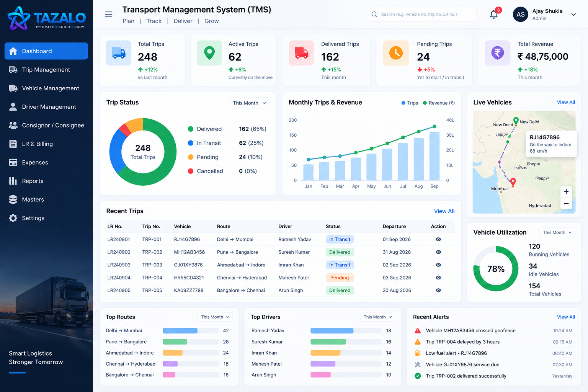Open Trip Status This Month dropdown
This screenshot has width=588, height=392.
point(249,103)
